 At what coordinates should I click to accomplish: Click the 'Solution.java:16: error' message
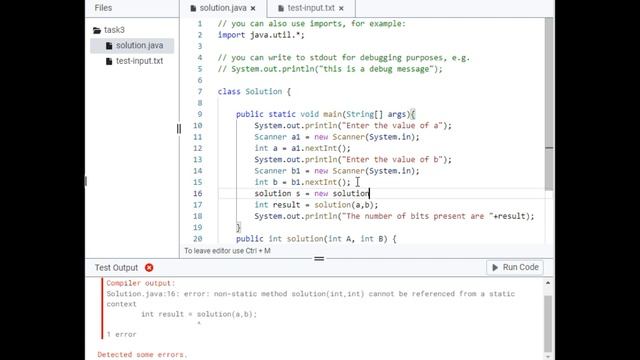pos(311,299)
